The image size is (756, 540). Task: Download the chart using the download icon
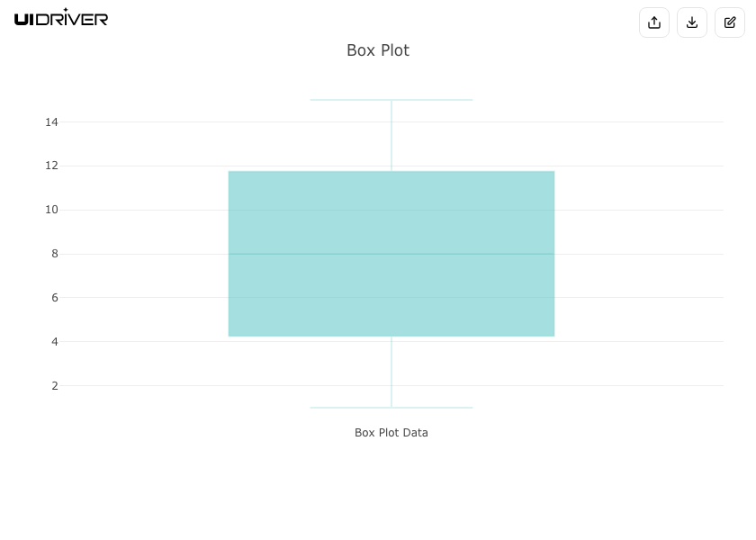(x=692, y=22)
